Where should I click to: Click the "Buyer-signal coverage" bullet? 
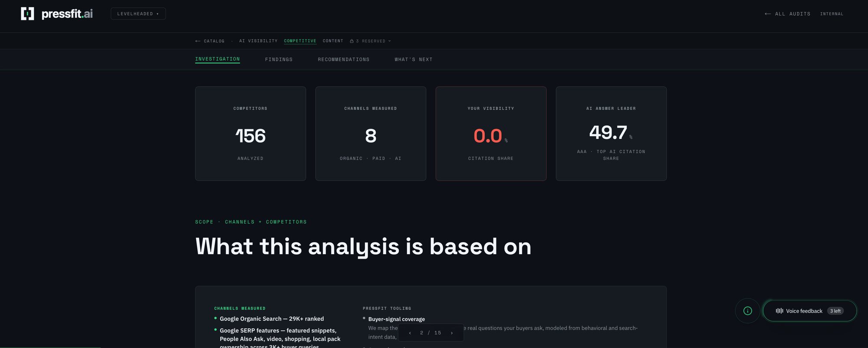click(397, 319)
